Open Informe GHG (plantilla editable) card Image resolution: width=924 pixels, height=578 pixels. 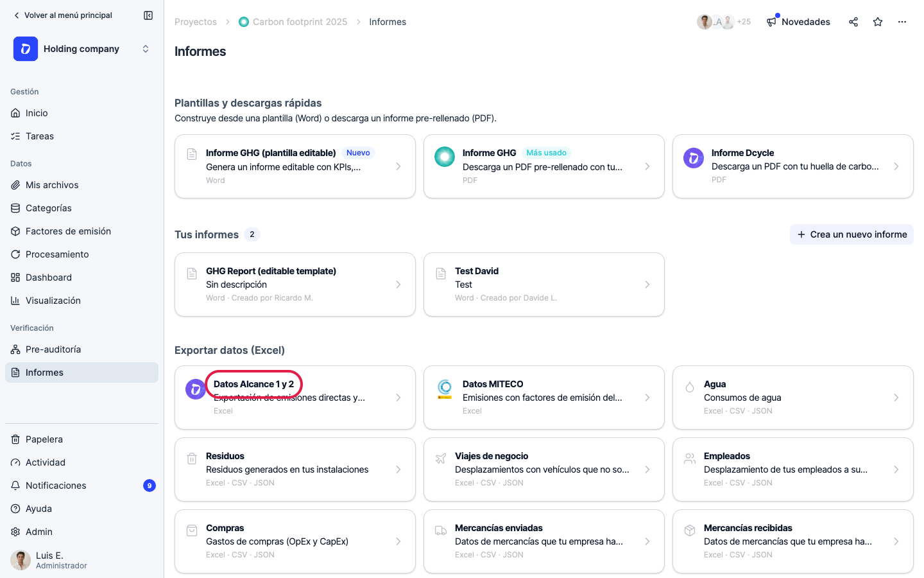pos(295,166)
